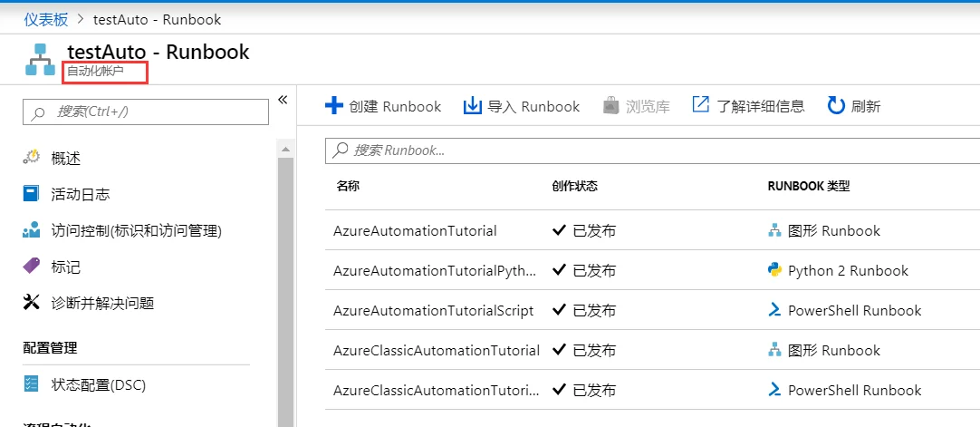This screenshot has height=427, width=980.
Task: Open the 仪表板 breadcrumb link
Action: click(x=46, y=19)
